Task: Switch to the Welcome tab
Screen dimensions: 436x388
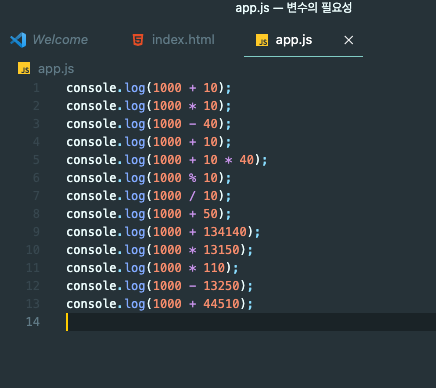Action: pos(49,40)
